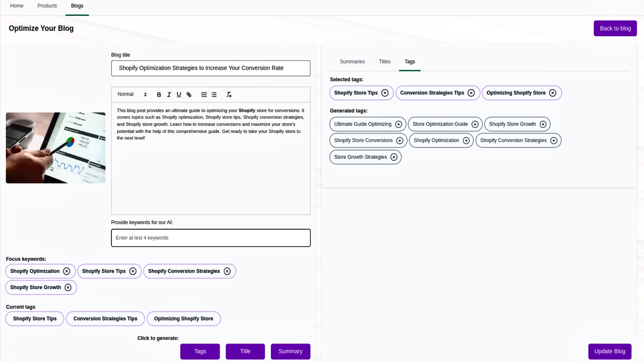
Task: Generate a title with the Title button
Action: coord(245,352)
